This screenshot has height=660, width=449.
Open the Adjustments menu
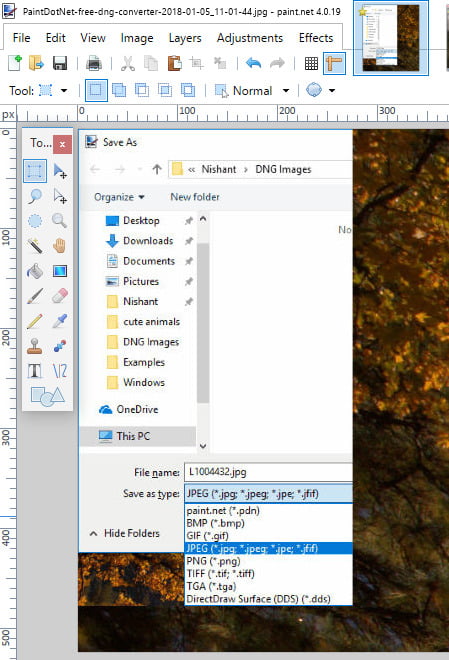(x=250, y=38)
